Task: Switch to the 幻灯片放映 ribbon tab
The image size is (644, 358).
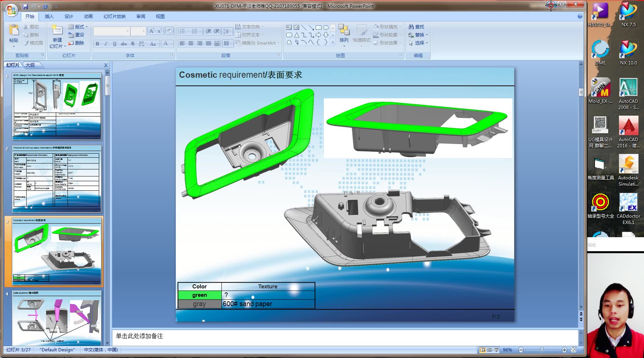Action: 115,17
